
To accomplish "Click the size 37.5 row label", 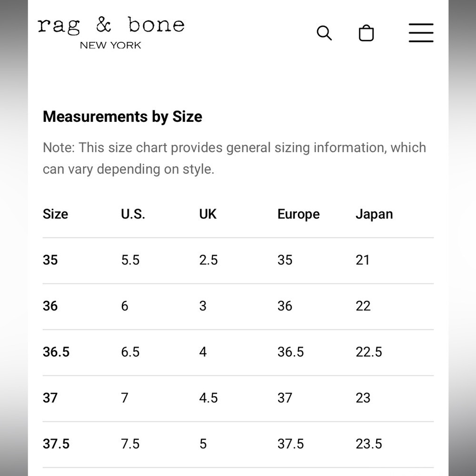I will (x=56, y=444).
